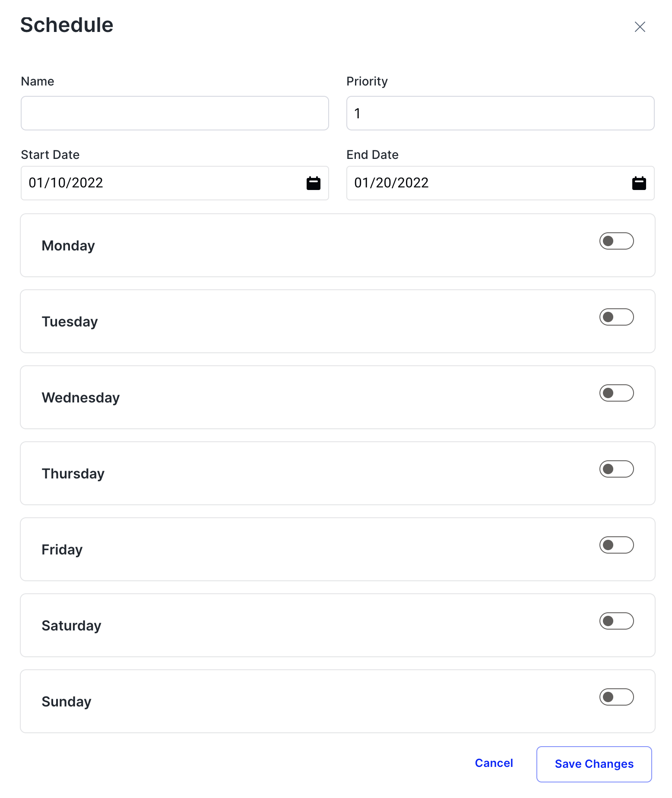Toggle the Friday switch on
672x798 pixels.
(616, 545)
